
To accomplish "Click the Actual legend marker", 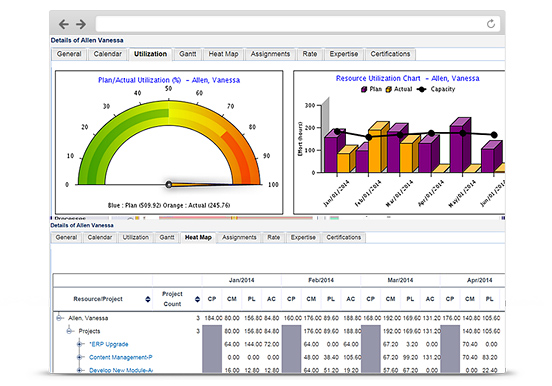I will coord(389,89).
